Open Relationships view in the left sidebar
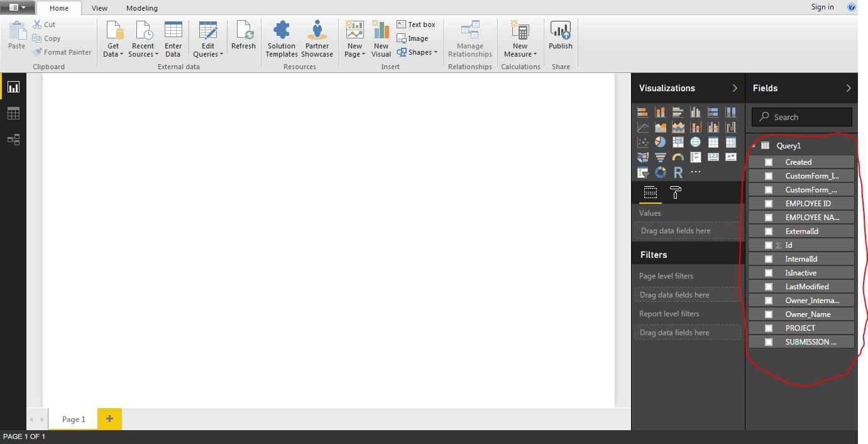 (13, 140)
